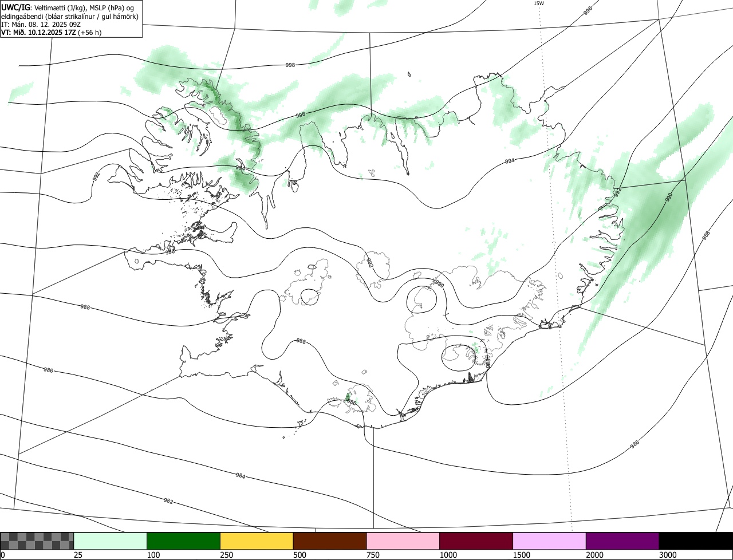Click the dark purple 2000–3000 legend swatch

point(622,541)
